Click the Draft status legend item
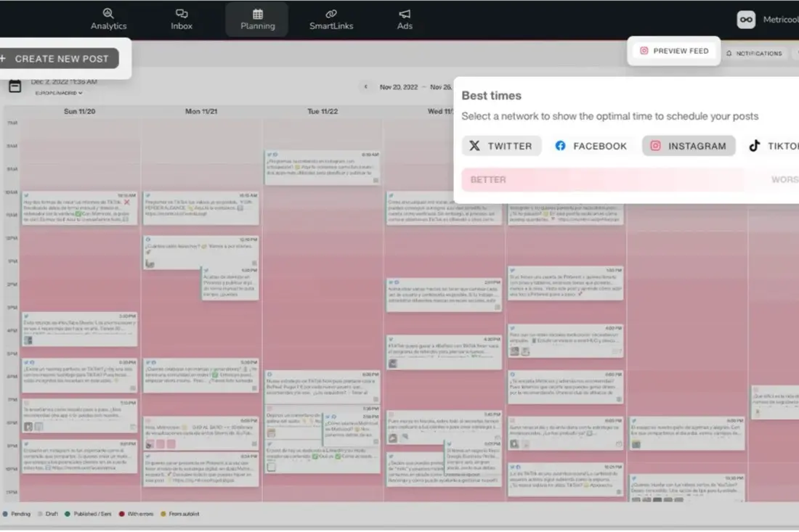Viewport: 799px width, 532px height. [x=48, y=514]
